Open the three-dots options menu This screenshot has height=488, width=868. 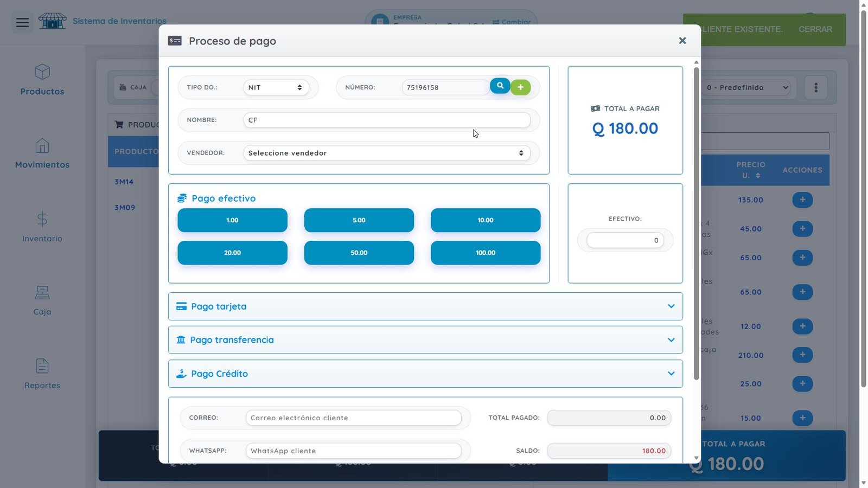click(x=815, y=87)
